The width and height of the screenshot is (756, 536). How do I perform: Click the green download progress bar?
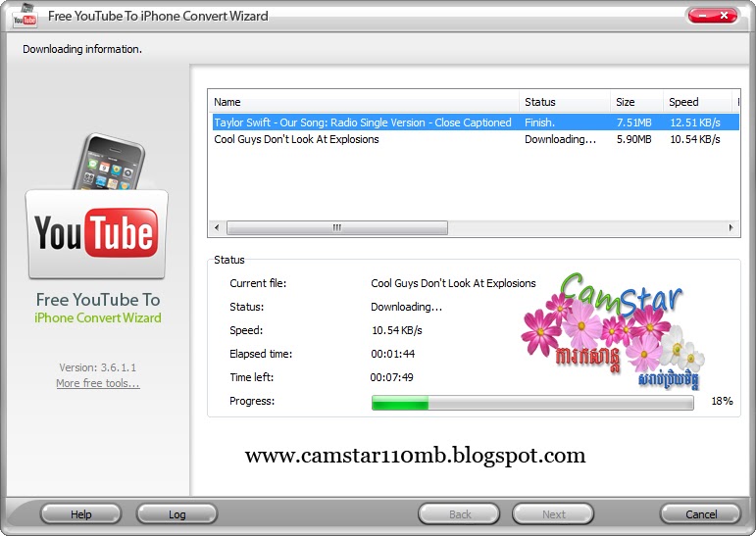(x=532, y=403)
